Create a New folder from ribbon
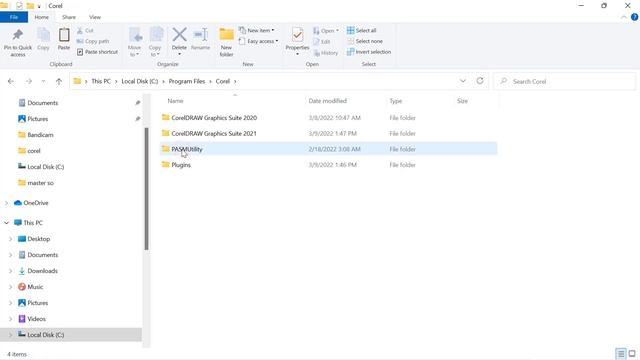This screenshot has width=640, height=360. coord(227,42)
